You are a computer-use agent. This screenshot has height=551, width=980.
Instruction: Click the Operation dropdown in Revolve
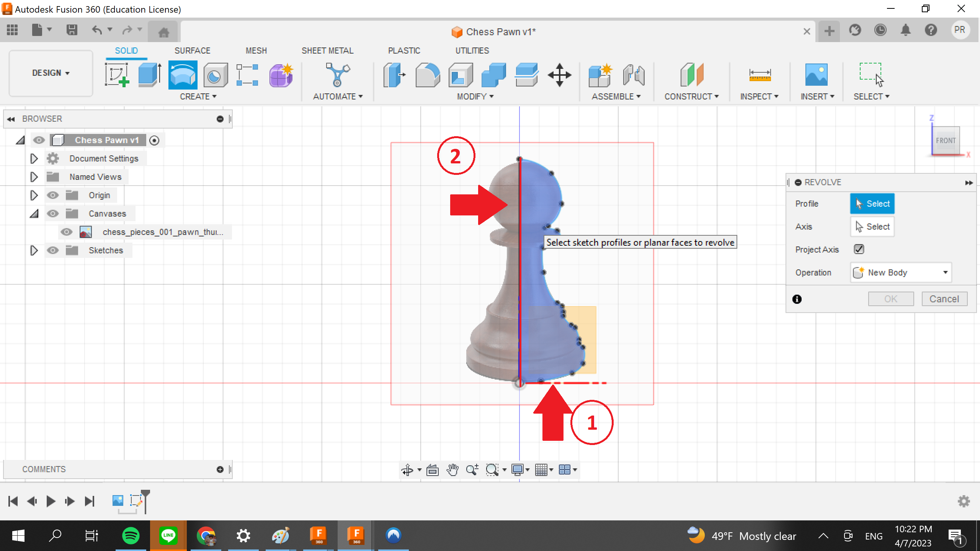point(902,272)
